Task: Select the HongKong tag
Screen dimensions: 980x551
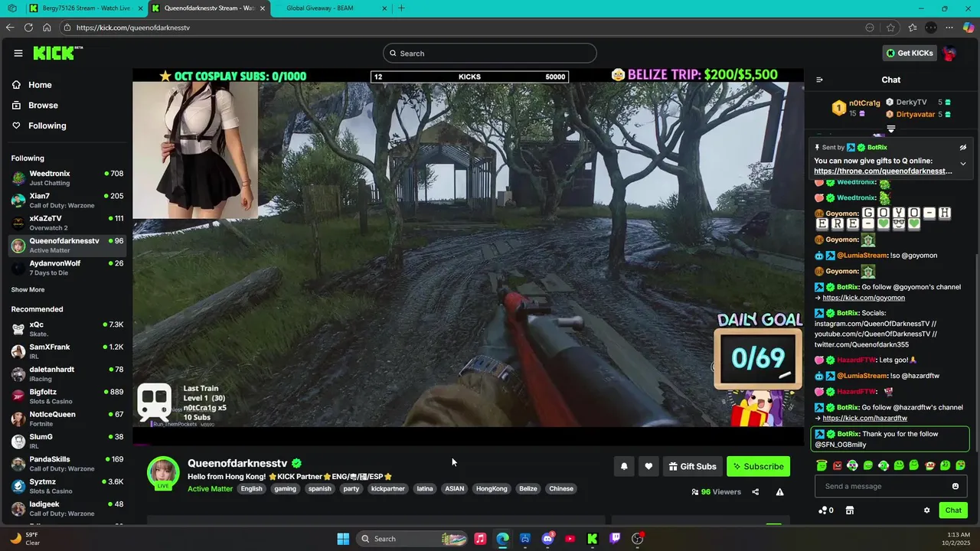Action: (x=492, y=489)
